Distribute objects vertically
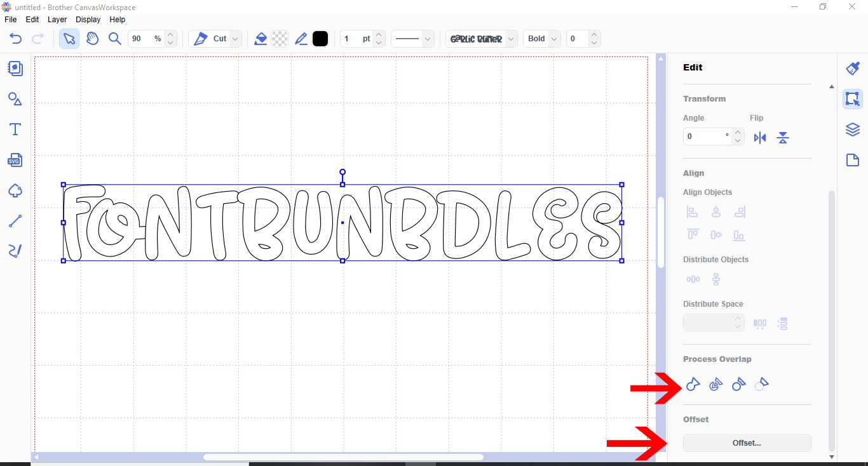The height and width of the screenshot is (466, 868). coord(716,279)
